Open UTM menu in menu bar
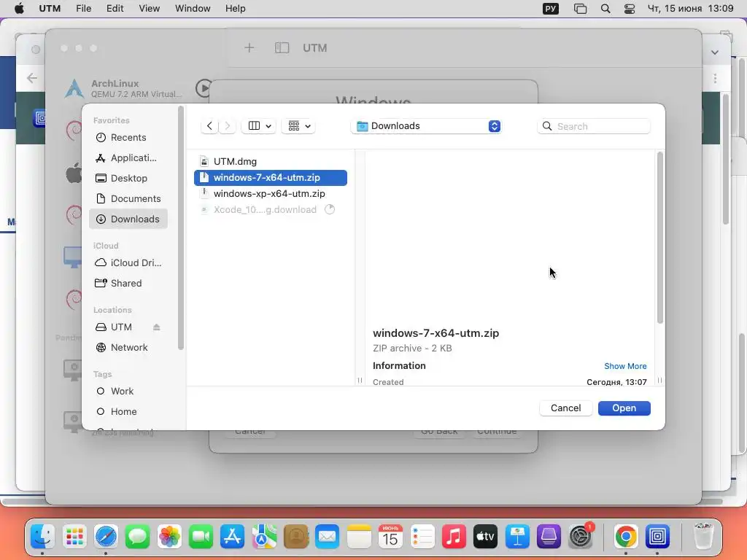This screenshot has height=560, width=747. coord(50,9)
